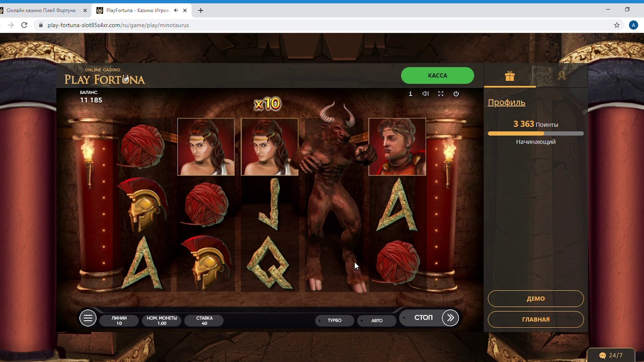Screen dimensions: 644x362
Task: Click the ДЕМО button
Action: click(535, 299)
